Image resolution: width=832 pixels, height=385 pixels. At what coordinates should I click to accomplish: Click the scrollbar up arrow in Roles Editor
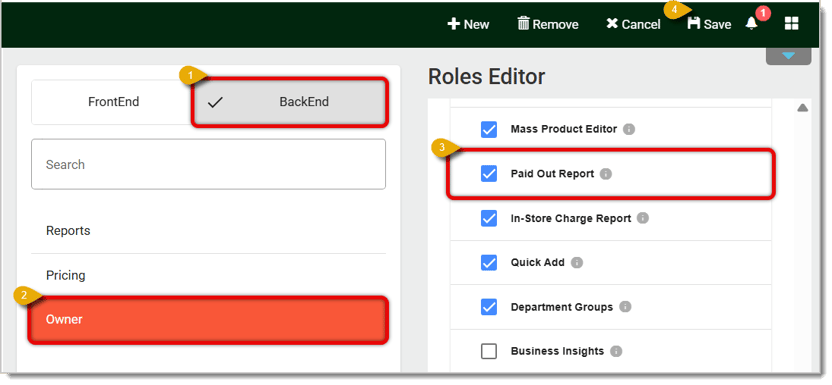pyautogui.click(x=802, y=108)
